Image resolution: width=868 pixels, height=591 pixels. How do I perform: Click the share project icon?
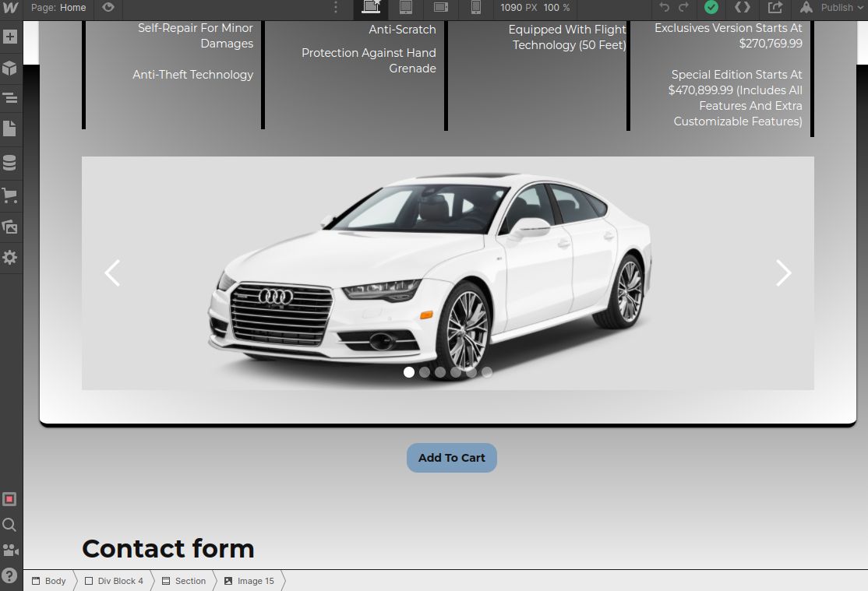(x=775, y=7)
